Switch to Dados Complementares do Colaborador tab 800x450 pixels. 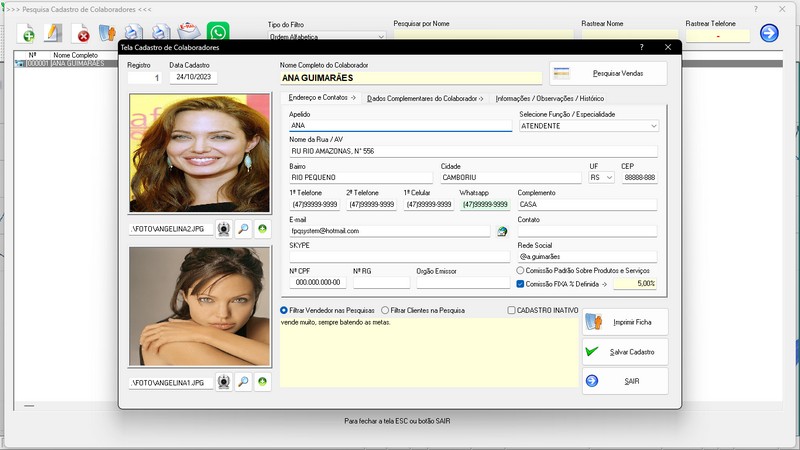tap(425, 98)
